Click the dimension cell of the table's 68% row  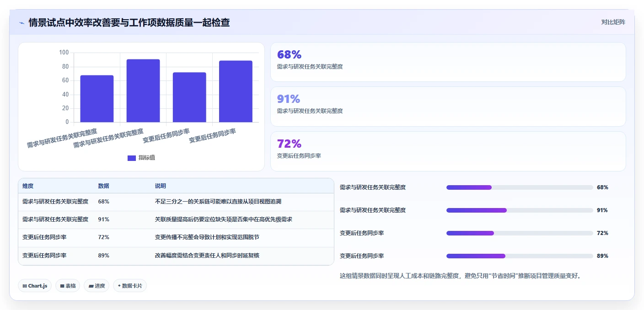[55, 202]
